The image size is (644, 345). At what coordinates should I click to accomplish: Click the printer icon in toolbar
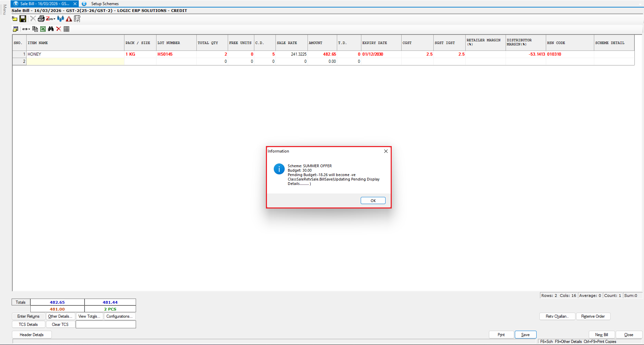pyautogui.click(x=41, y=19)
